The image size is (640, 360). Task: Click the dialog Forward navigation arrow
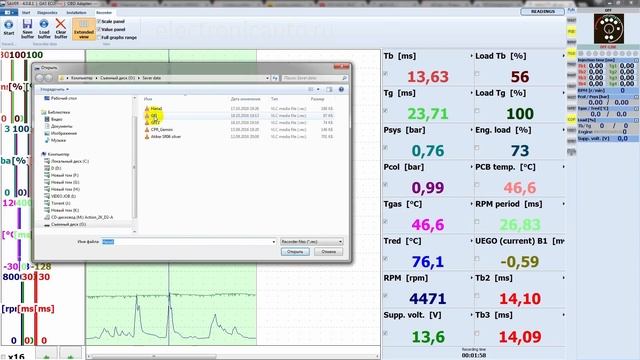point(48,78)
